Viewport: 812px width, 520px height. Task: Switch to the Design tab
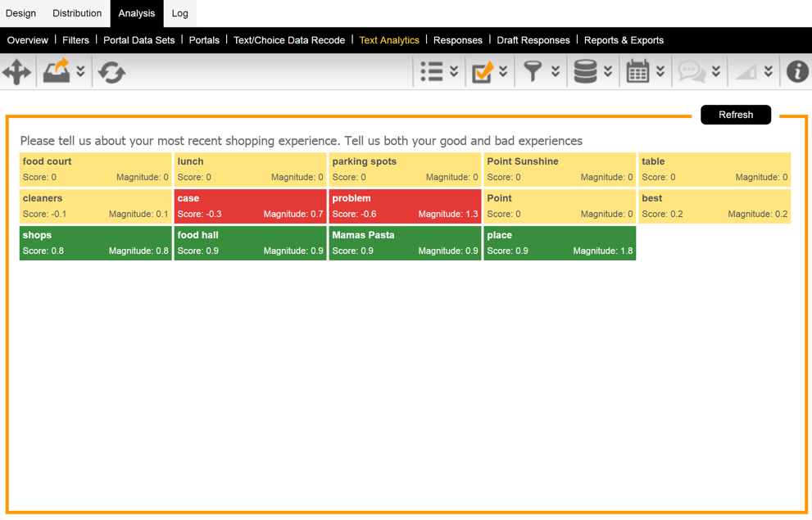(x=20, y=13)
